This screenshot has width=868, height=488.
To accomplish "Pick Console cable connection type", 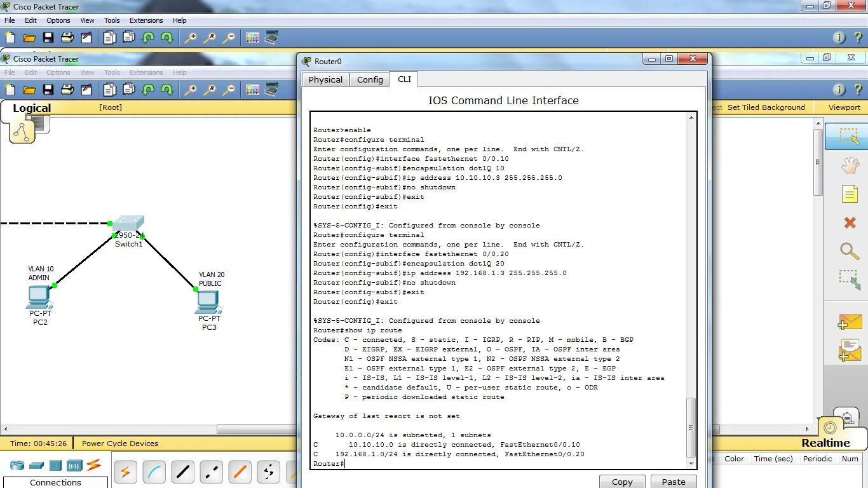I will coord(154,472).
